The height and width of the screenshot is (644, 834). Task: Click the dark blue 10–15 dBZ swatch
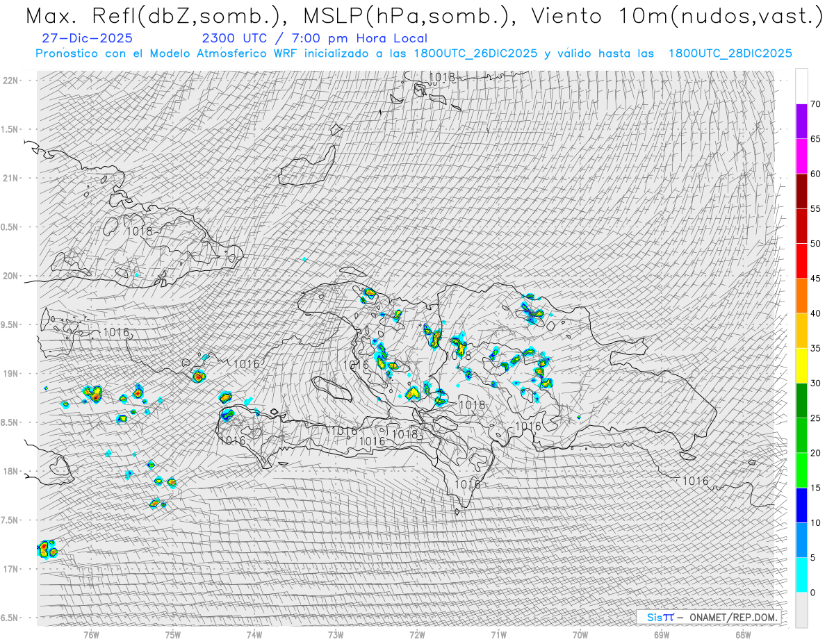click(801, 505)
